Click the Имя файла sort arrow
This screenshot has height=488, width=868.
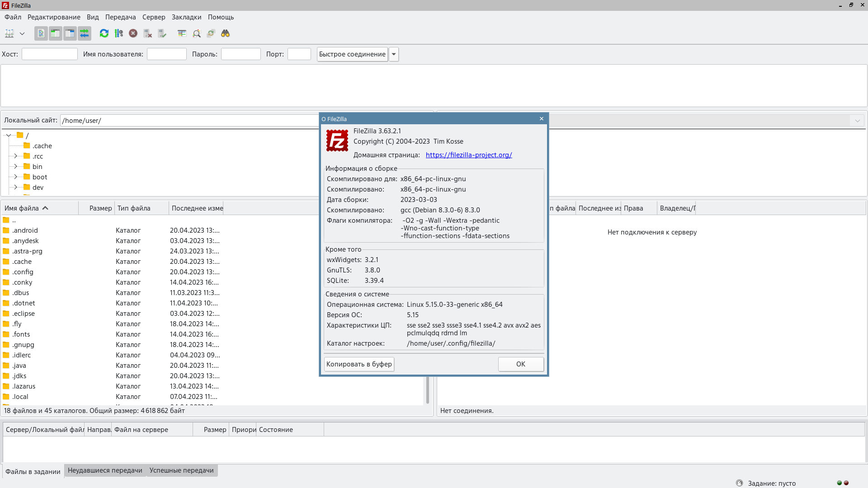(45, 208)
